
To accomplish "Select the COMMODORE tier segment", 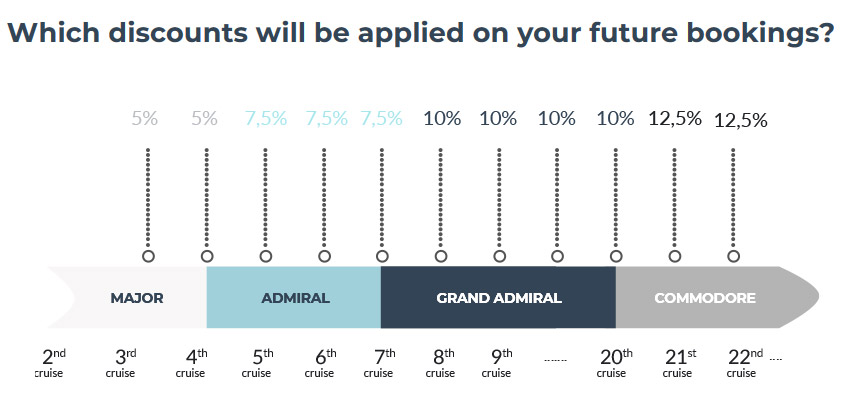I will coord(704,298).
